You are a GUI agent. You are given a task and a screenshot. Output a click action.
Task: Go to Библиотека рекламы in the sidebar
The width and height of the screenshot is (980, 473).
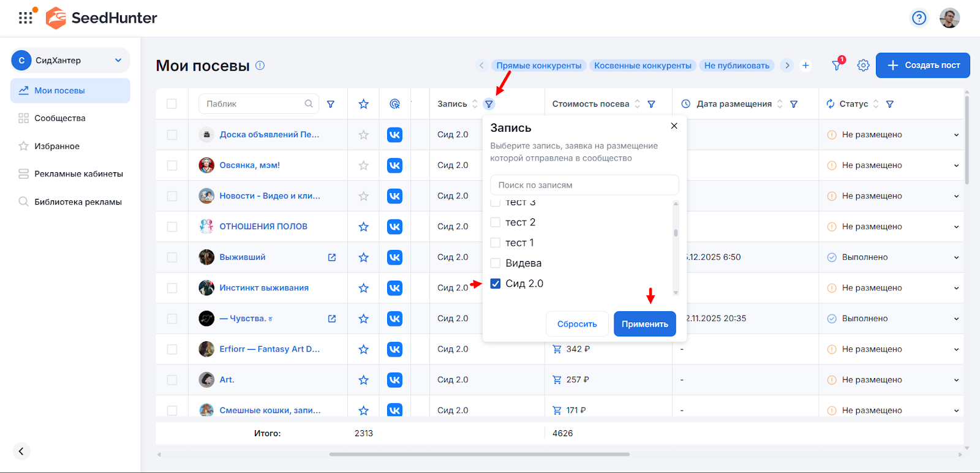78,202
